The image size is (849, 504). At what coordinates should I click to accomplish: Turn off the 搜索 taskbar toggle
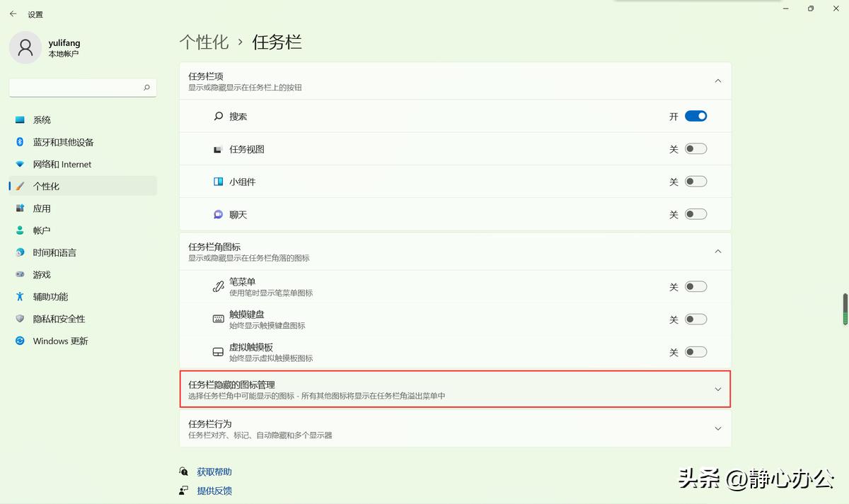tap(695, 115)
